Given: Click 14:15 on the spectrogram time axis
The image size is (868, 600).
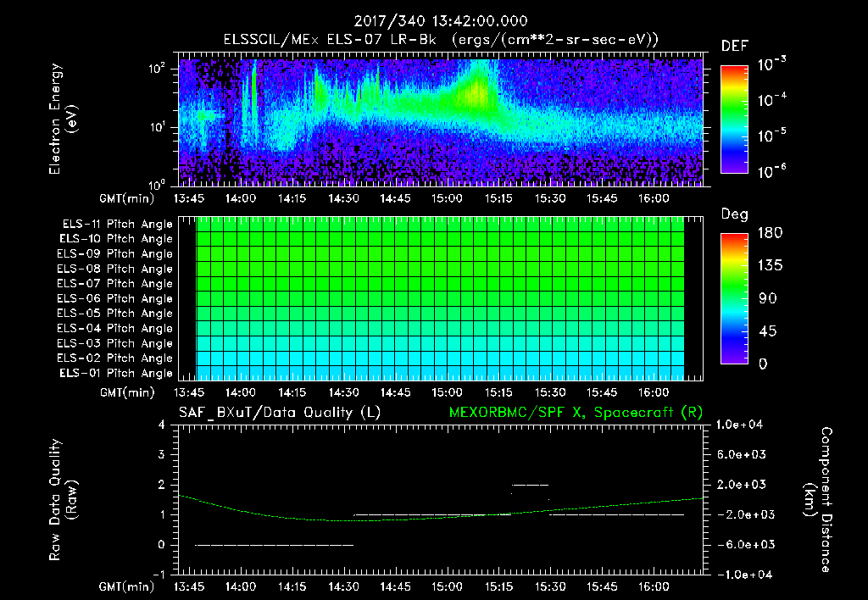Looking at the screenshot, I should pyautogui.click(x=292, y=198).
